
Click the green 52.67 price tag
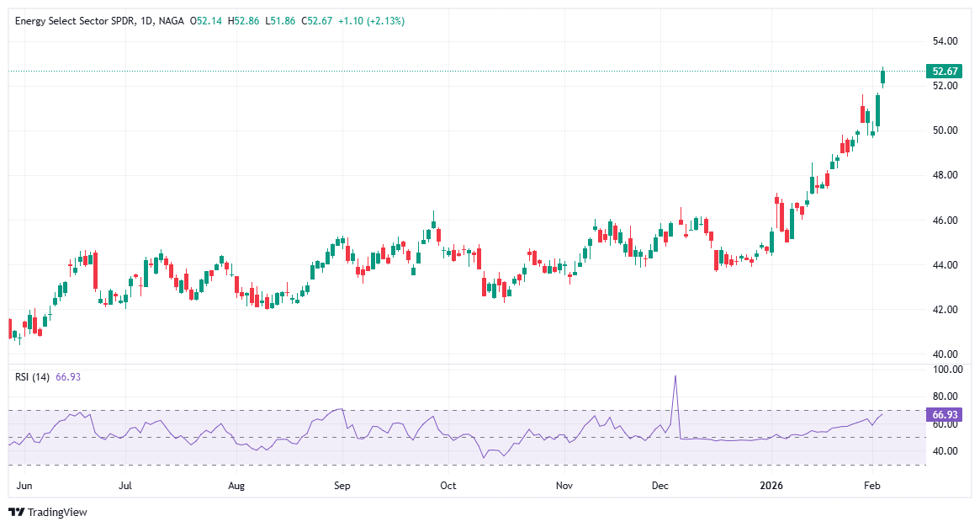(x=944, y=72)
